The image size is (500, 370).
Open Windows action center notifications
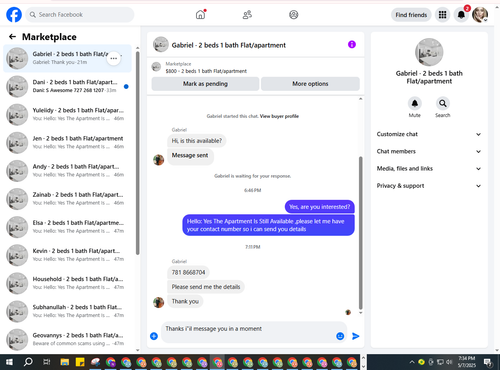click(488, 362)
